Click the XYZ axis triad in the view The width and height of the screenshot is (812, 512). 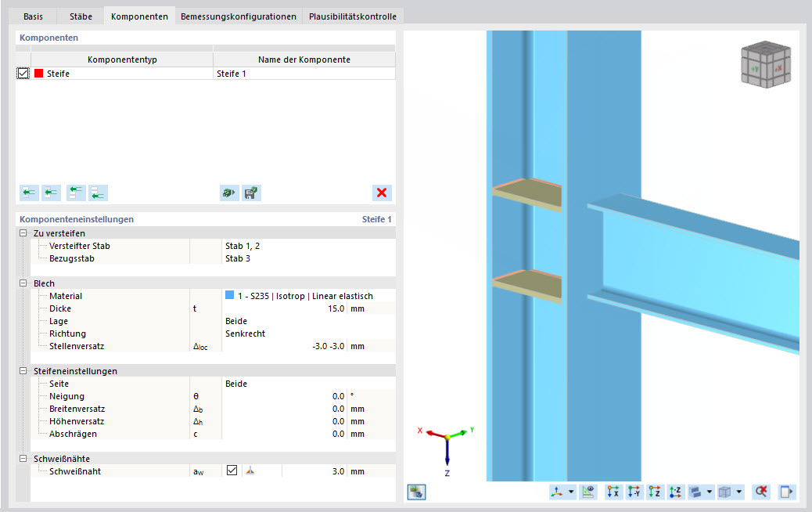(x=447, y=450)
